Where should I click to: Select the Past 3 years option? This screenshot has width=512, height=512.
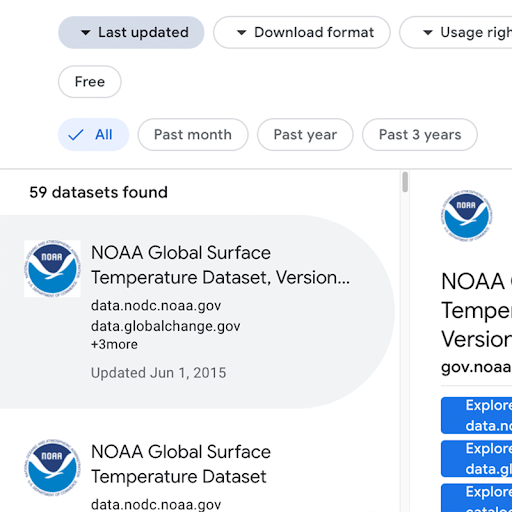420,135
